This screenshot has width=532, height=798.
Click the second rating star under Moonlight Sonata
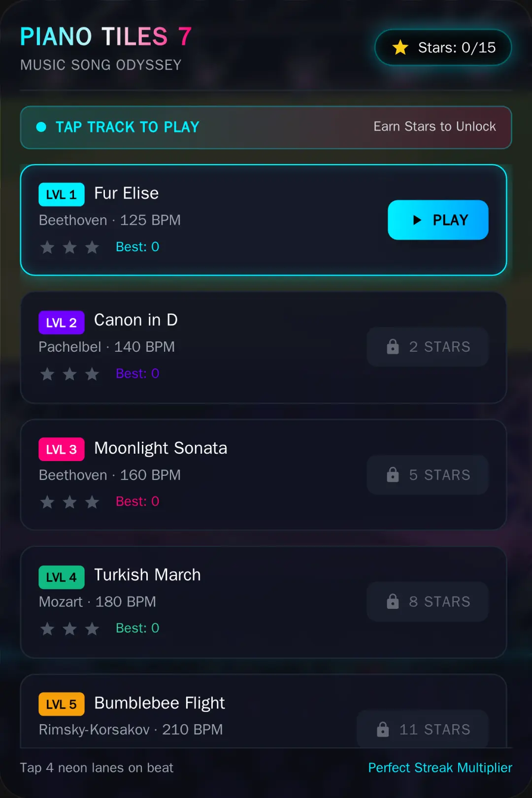click(x=70, y=501)
